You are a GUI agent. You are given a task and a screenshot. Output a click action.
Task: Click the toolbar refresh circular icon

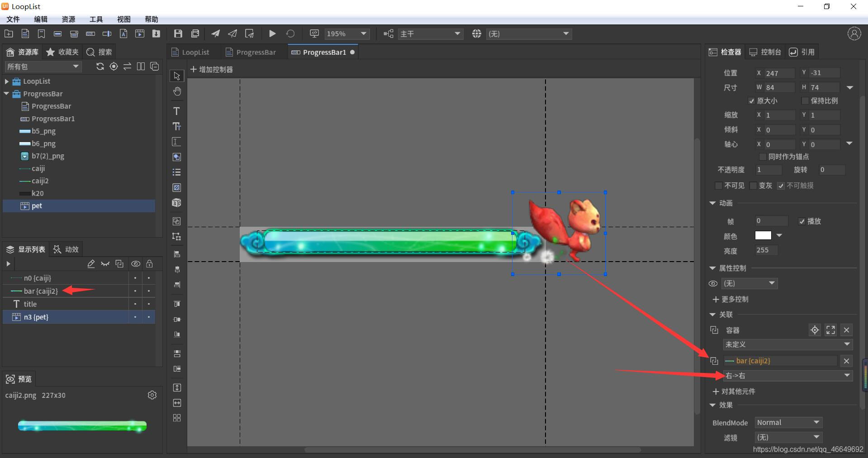(290, 34)
